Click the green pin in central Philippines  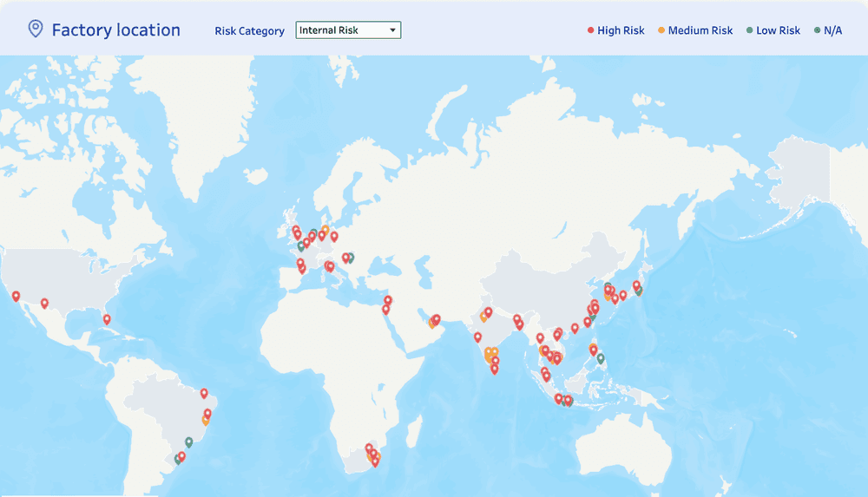[x=601, y=358]
